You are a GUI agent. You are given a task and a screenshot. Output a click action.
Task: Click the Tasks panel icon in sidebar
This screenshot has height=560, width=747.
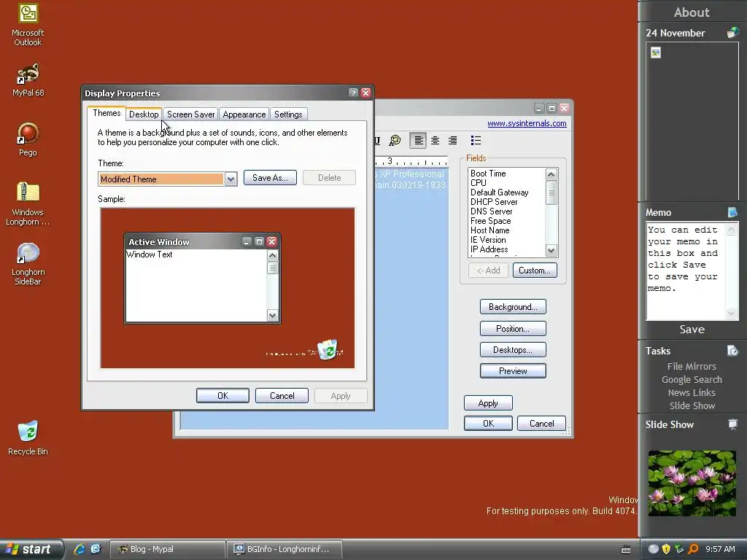tap(732, 351)
